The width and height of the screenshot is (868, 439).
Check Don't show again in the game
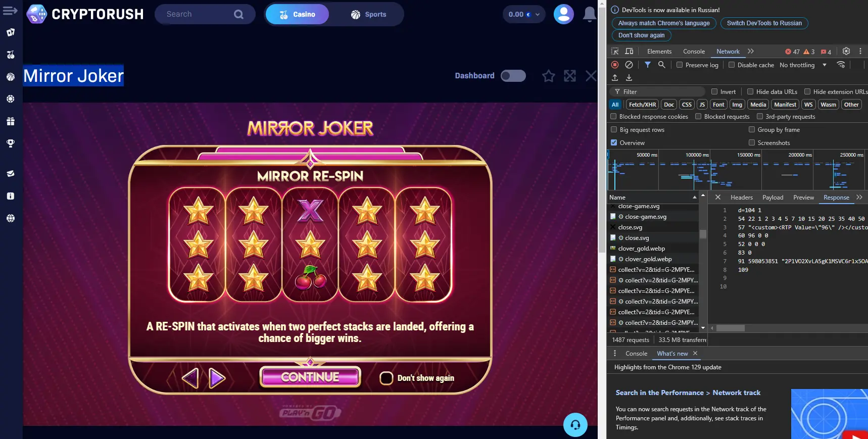click(386, 378)
